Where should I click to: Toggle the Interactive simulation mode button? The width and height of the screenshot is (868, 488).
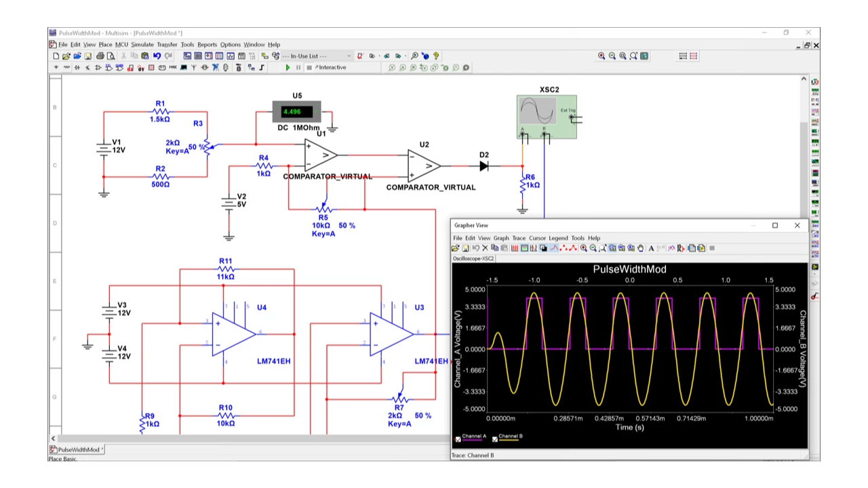(330, 68)
